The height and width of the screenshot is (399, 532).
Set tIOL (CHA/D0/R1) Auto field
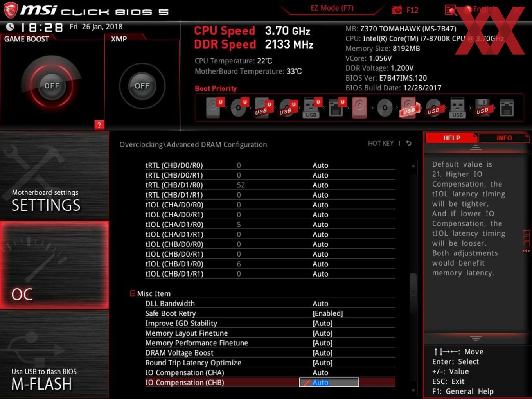coord(320,215)
